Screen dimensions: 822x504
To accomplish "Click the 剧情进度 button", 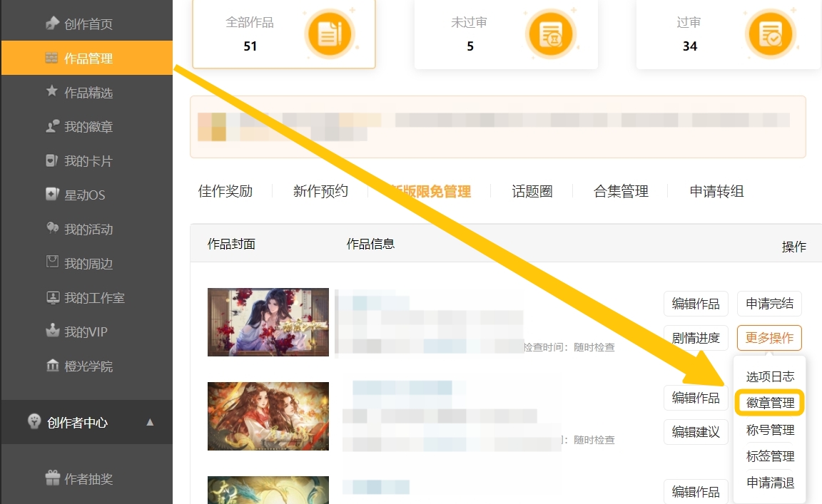I will coord(696,338).
